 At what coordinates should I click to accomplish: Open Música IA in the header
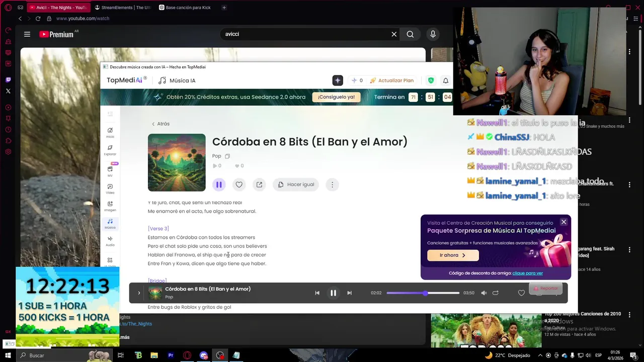pyautogui.click(x=177, y=80)
